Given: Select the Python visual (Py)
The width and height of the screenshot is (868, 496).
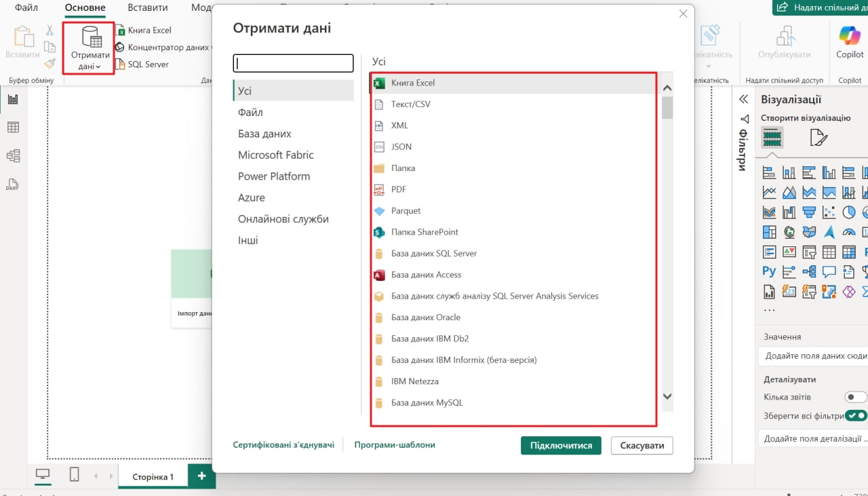Looking at the screenshot, I should [769, 271].
